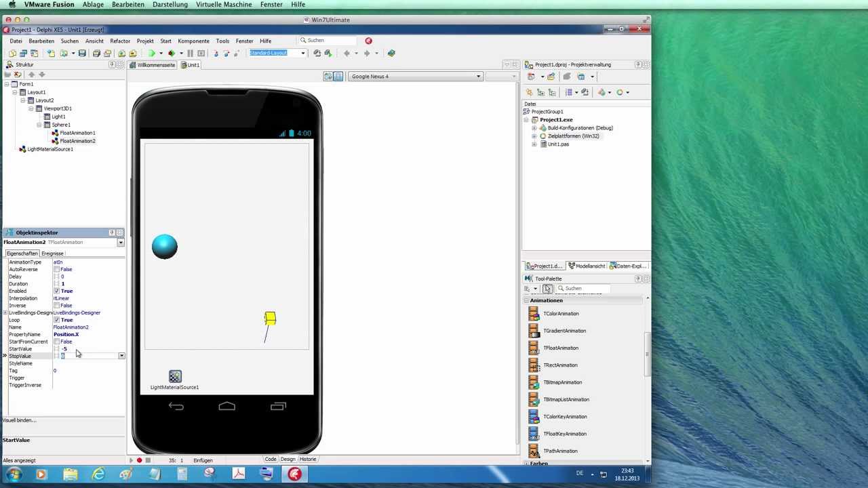Open the Datei menu
Screen dimensions: 868x488
coord(16,41)
